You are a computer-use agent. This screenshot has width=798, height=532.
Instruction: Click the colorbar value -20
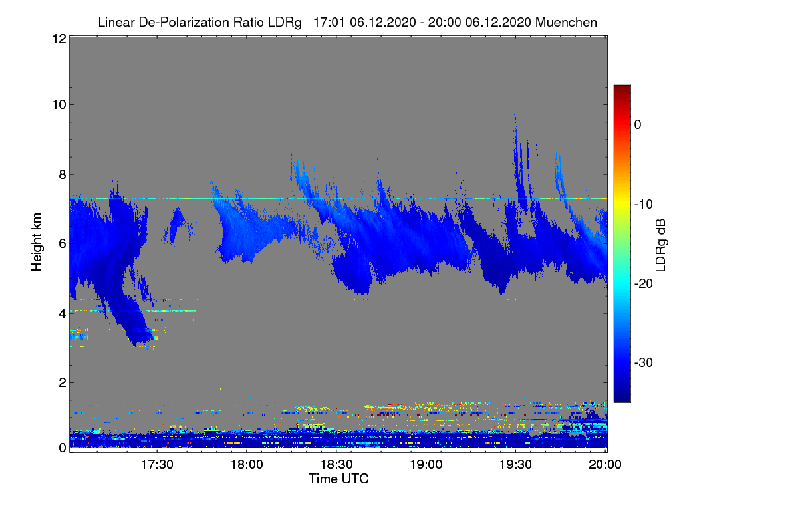[x=643, y=284]
